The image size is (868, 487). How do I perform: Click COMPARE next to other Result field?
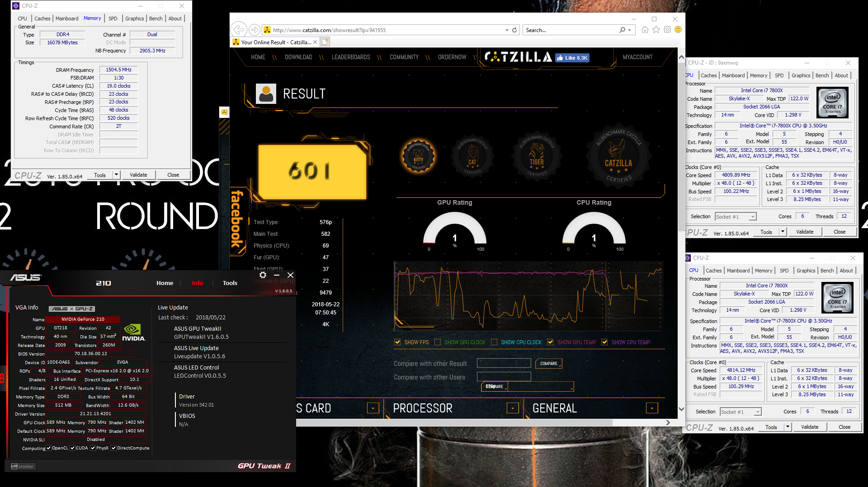[x=549, y=363]
